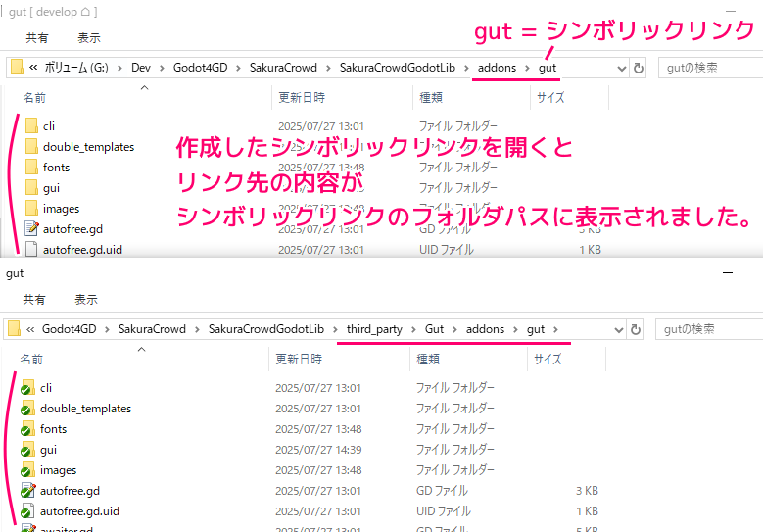Sort by 更新日時 column in top window

point(302,97)
